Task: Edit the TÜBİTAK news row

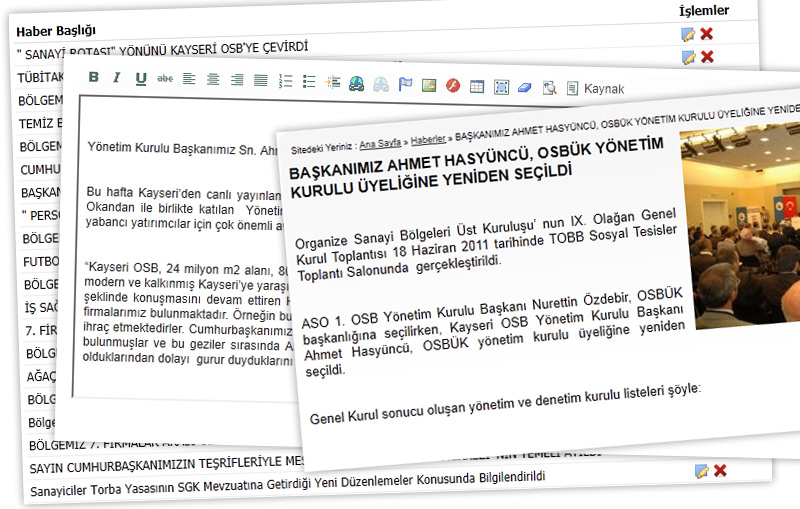Action: click(x=689, y=57)
